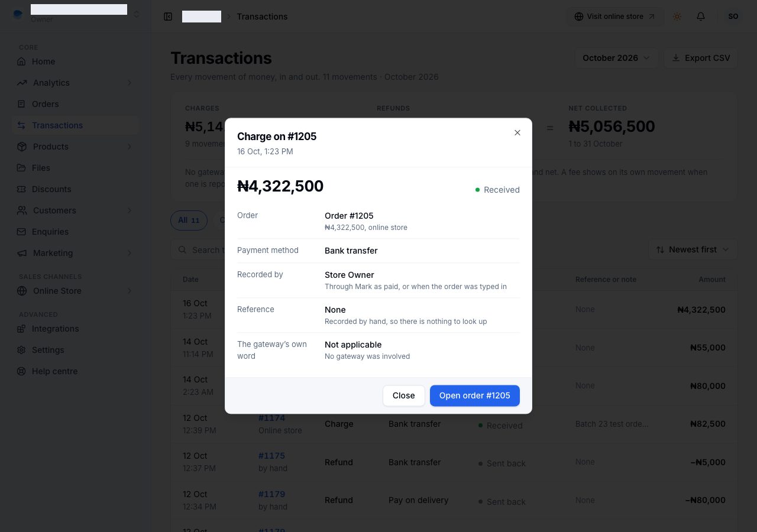The width and height of the screenshot is (757, 532).
Task: Click the Close button in dialog
Action: pos(404,395)
